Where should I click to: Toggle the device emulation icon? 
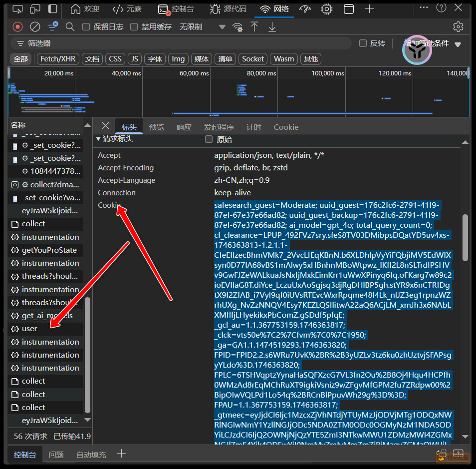[35, 9]
